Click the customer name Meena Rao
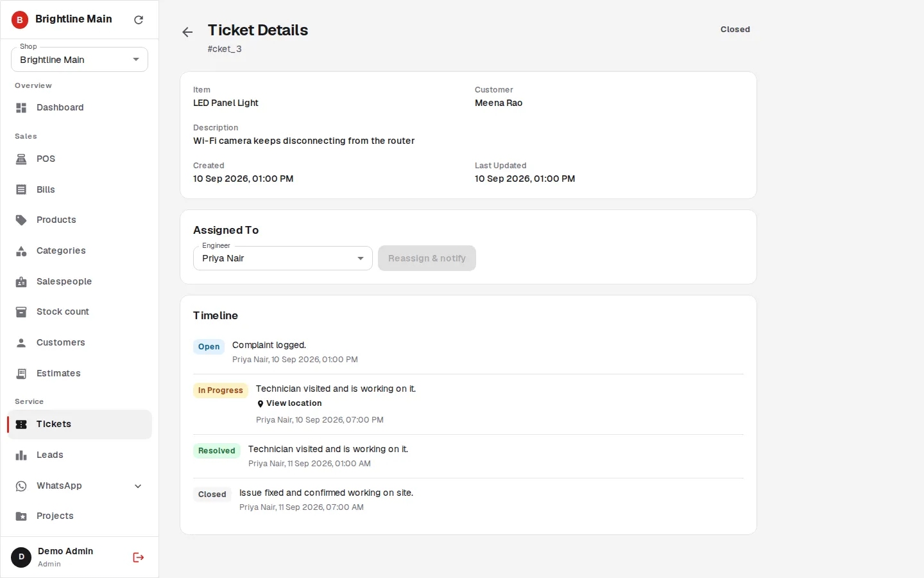The width and height of the screenshot is (924, 578). (499, 103)
